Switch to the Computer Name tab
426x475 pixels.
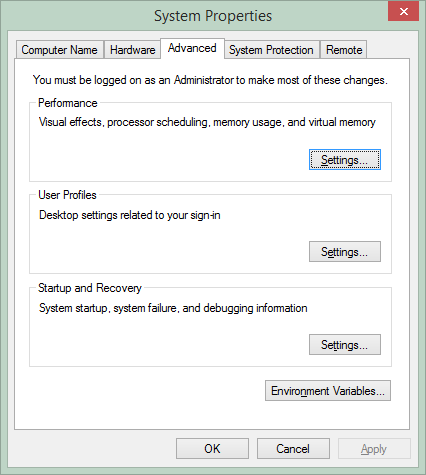60,50
